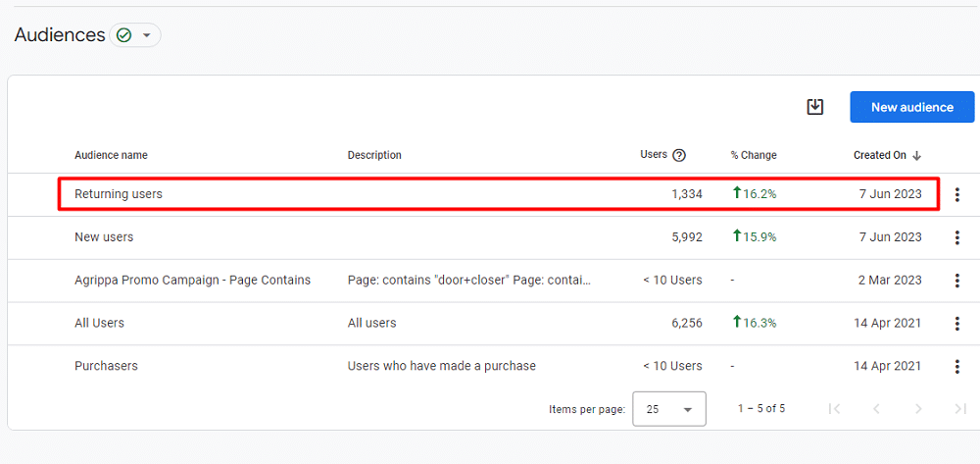Screen dimensions: 980x464
Task: Open more options for Agrippa Promo Campaign
Action: (956, 281)
